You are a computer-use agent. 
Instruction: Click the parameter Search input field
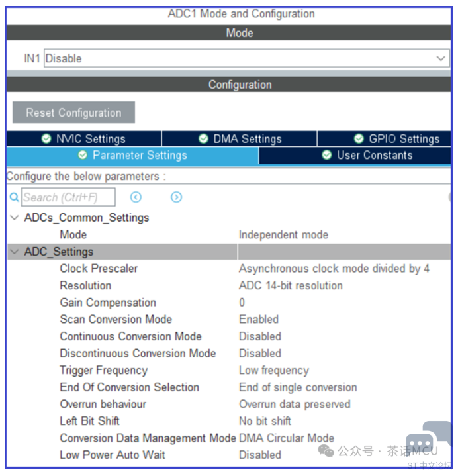pyautogui.click(x=68, y=197)
